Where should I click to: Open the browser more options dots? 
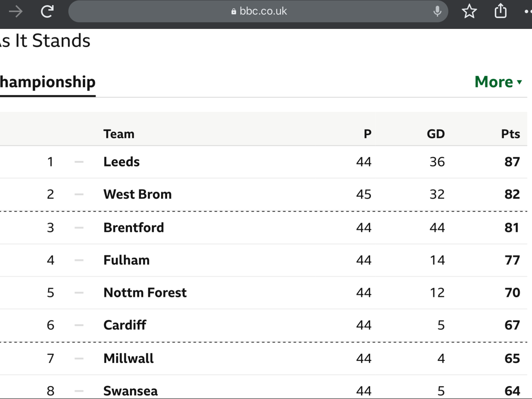(528, 11)
